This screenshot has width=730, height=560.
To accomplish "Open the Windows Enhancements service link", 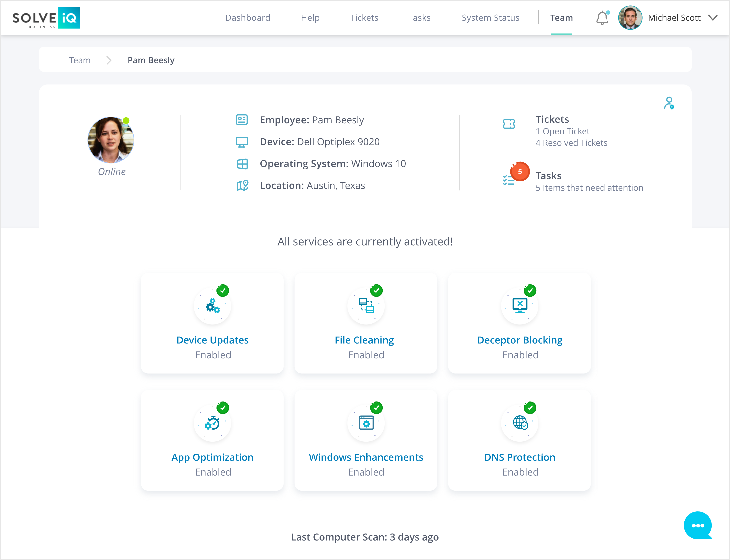I will (366, 457).
